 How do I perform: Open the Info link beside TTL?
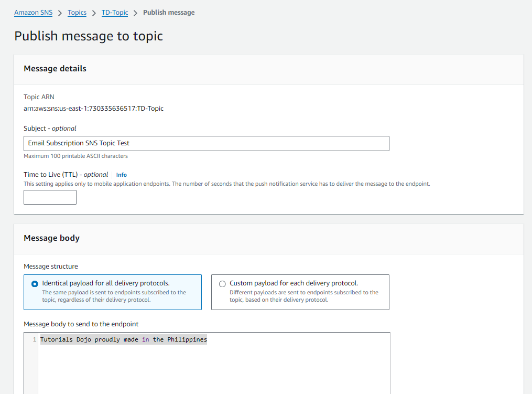(x=122, y=175)
